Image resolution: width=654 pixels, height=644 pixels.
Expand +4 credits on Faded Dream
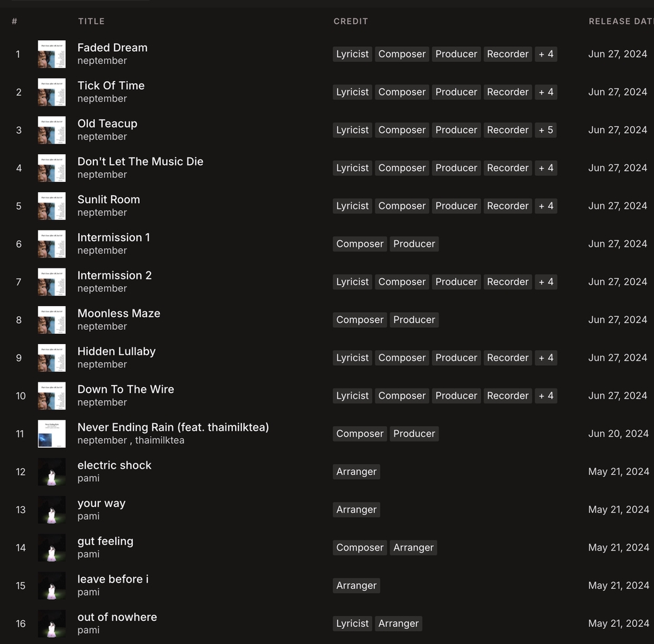tap(546, 55)
